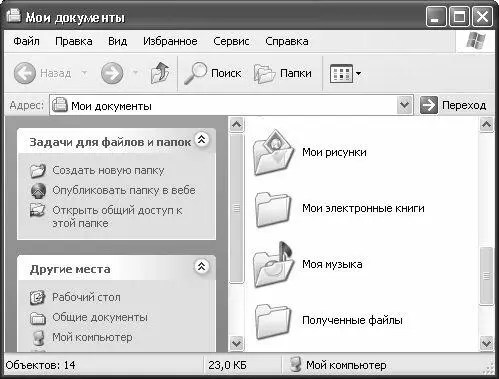Open the Мои рисунки folder icon
The image size is (499, 379).
[273, 153]
